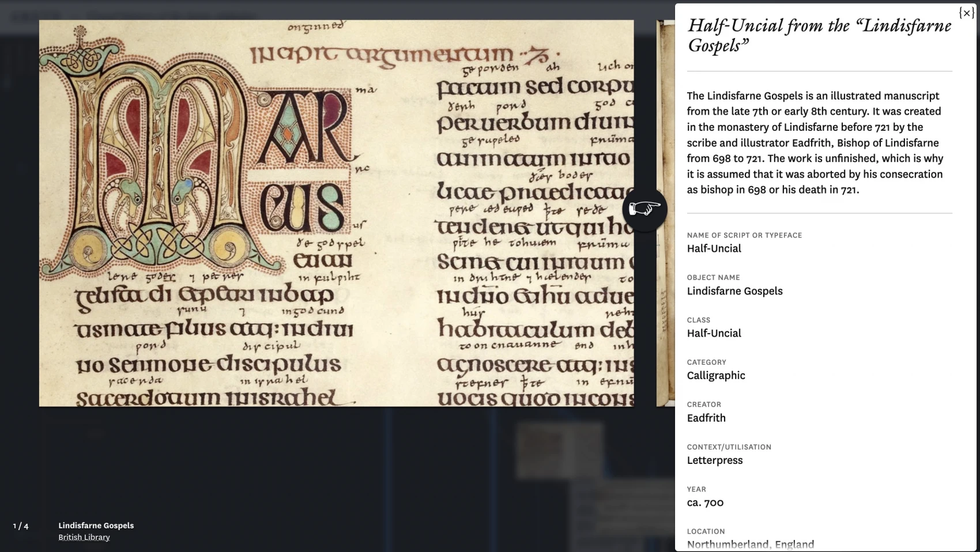980x552 pixels.
Task: Close the detail panel with the {×} icon
Action: click(x=966, y=13)
